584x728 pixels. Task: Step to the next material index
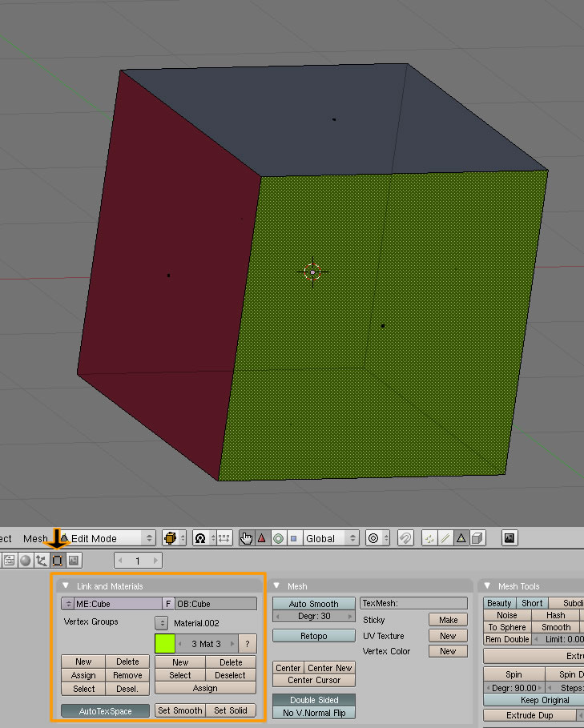[232, 643]
